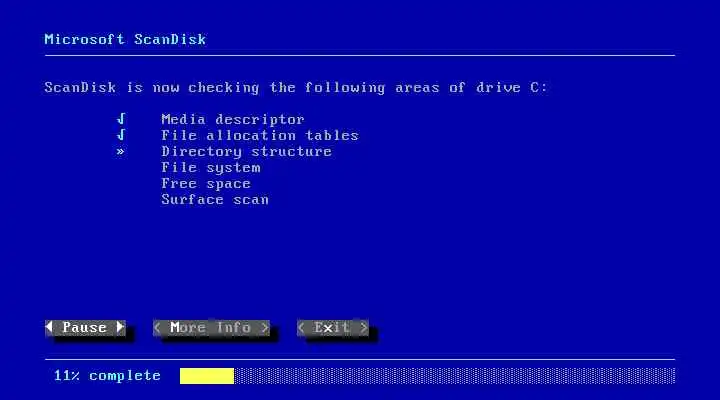Select the Exit button

[333, 327]
